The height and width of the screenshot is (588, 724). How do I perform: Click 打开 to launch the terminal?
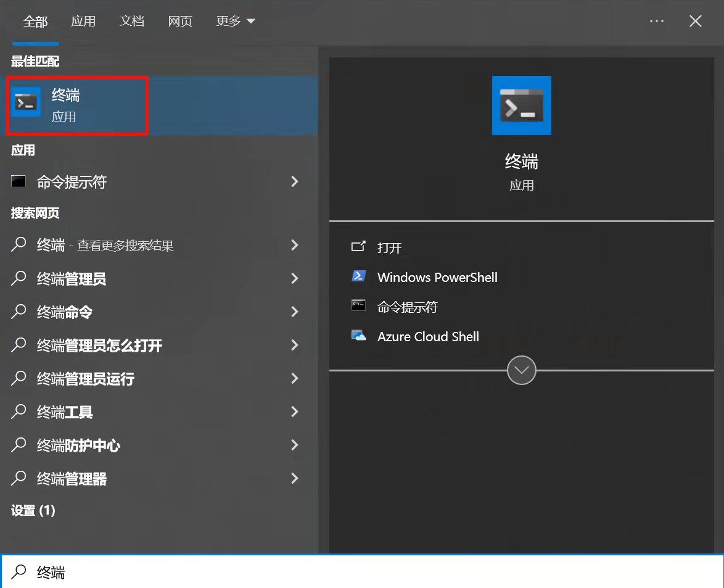coord(389,247)
